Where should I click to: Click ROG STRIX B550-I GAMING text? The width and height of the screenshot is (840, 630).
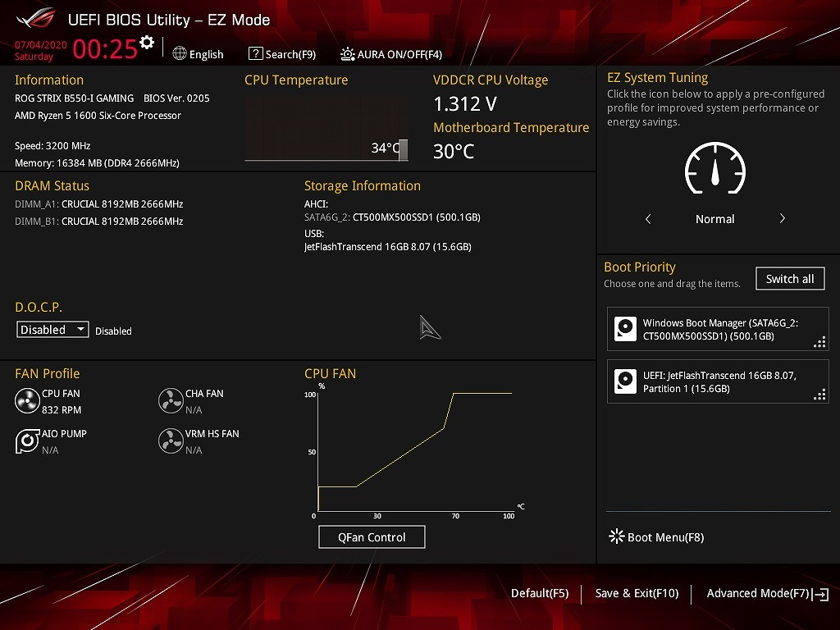coord(74,98)
